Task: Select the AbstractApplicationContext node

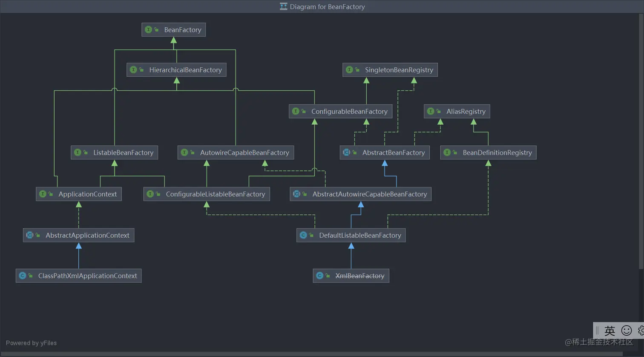Action: click(x=79, y=235)
